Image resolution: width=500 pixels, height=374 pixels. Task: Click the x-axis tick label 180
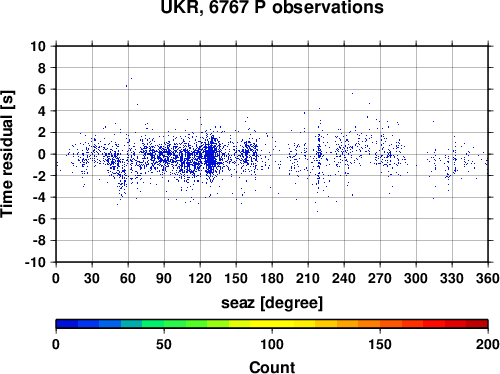(x=272, y=278)
